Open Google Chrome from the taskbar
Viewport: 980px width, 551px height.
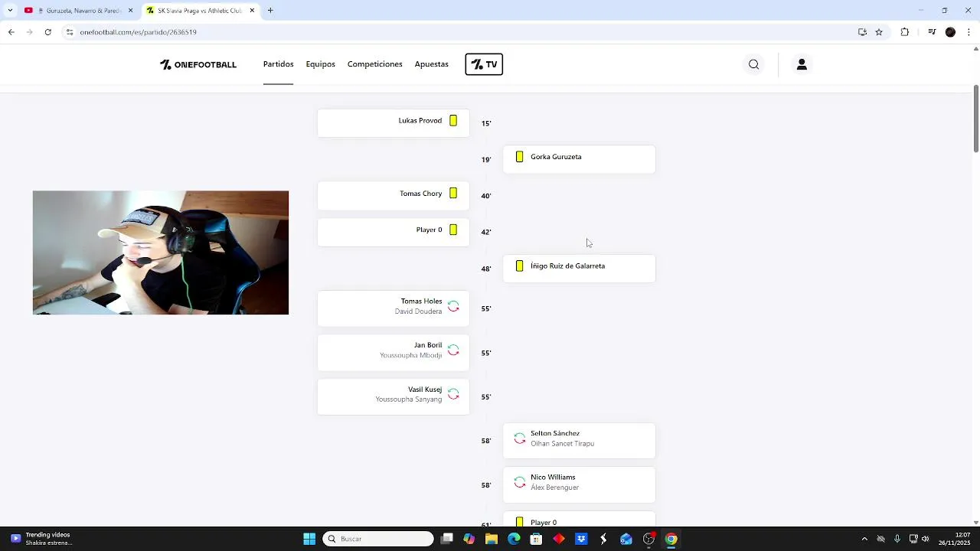[x=671, y=539]
